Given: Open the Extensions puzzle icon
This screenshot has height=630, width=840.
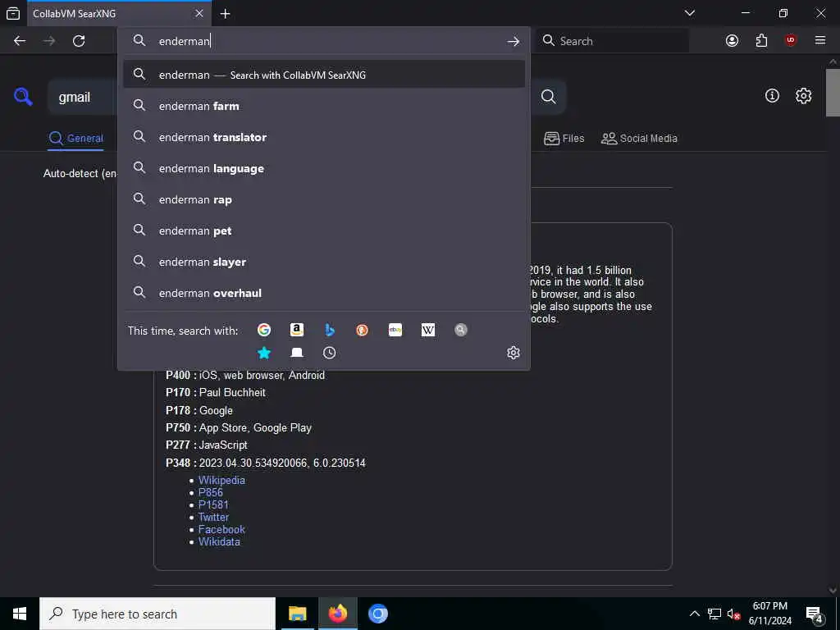Looking at the screenshot, I should point(761,41).
